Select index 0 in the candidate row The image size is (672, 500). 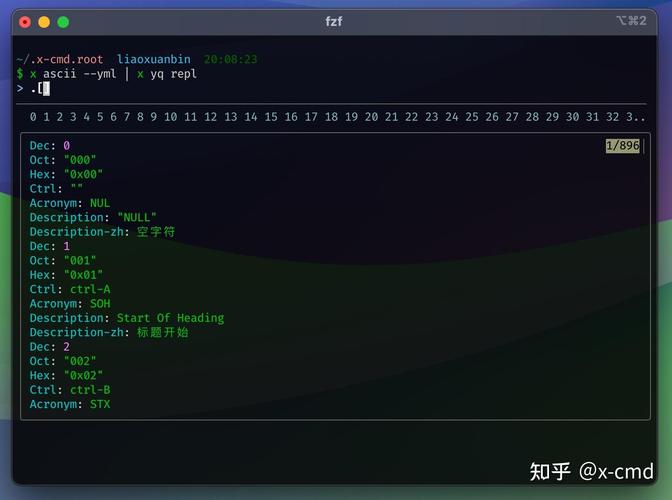coord(33,117)
